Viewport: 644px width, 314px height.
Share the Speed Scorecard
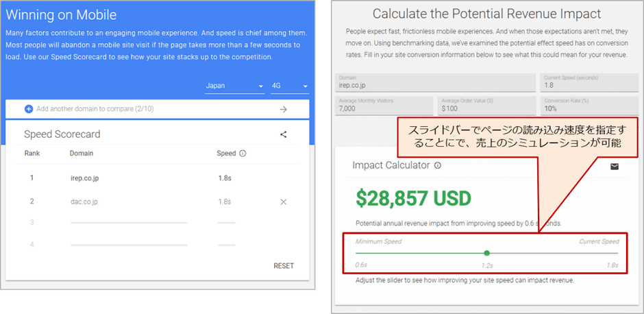284,134
